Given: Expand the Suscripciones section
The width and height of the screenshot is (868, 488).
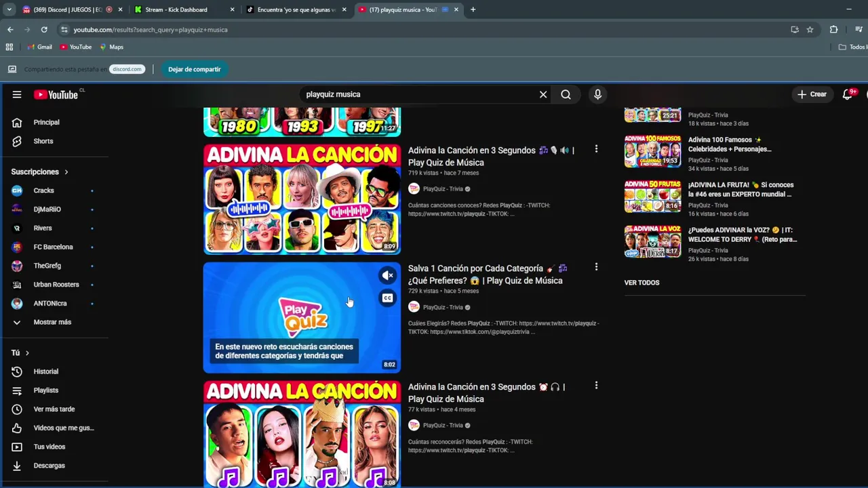Looking at the screenshot, I should [x=39, y=172].
